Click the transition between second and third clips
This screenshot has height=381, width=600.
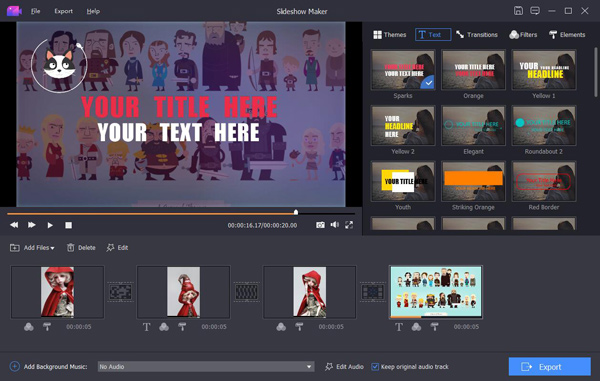(246, 292)
